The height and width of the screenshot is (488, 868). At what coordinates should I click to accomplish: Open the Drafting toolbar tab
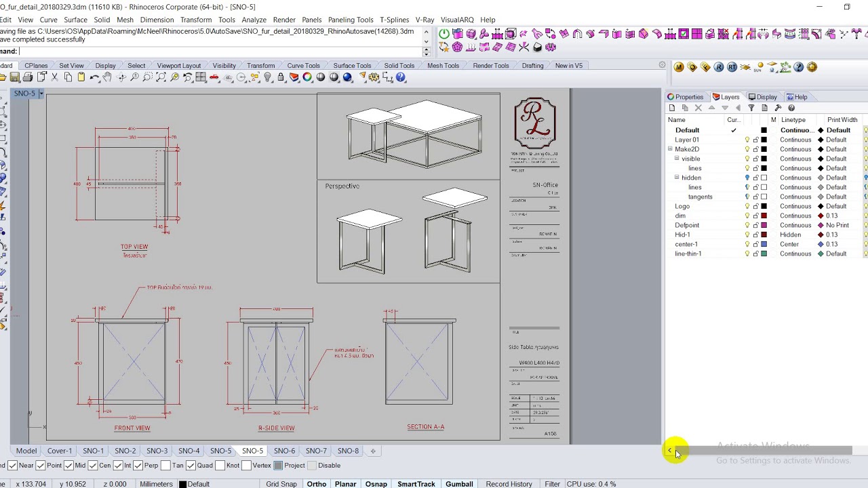[x=532, y=66]
